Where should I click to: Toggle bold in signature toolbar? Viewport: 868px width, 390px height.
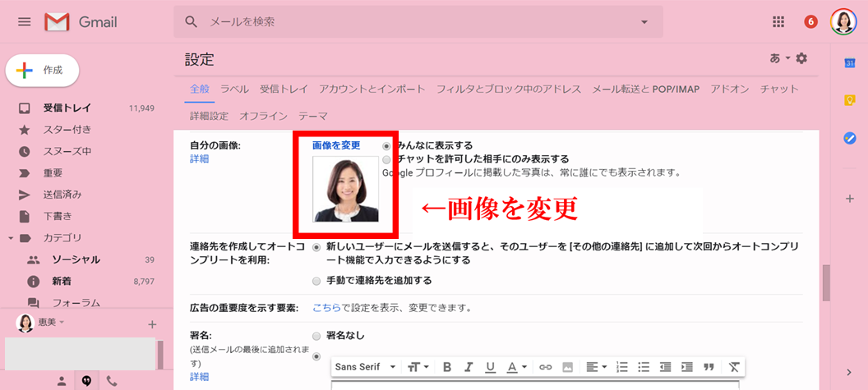coord(447,367)
